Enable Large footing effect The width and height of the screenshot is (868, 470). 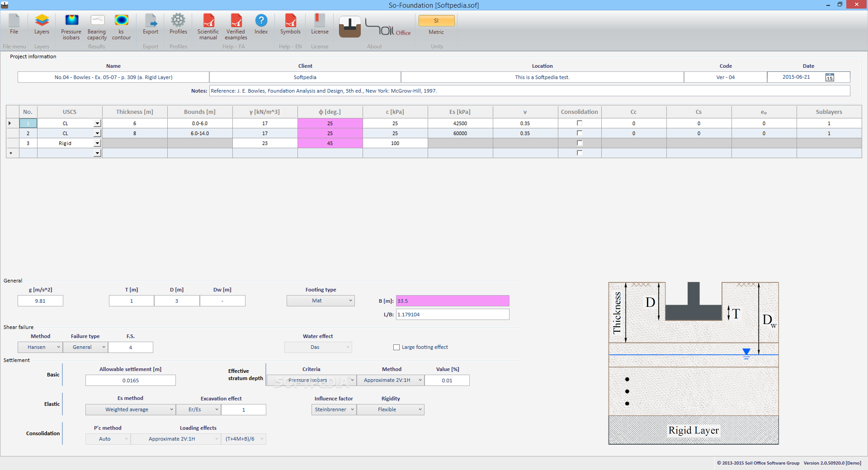396,348
